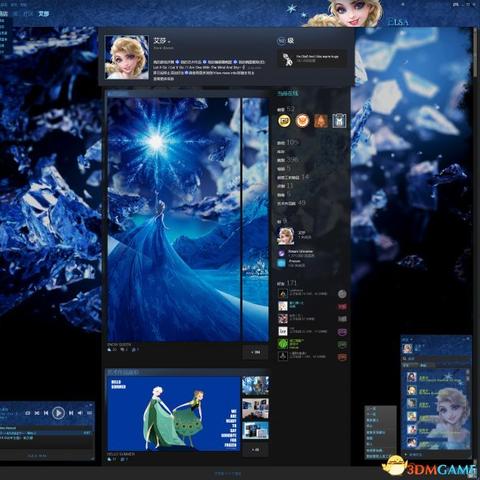Screen dimensions: 480x480
Task: Open the orange flame showcase badge
Action: pyautogui.click(x=321, y=121)
